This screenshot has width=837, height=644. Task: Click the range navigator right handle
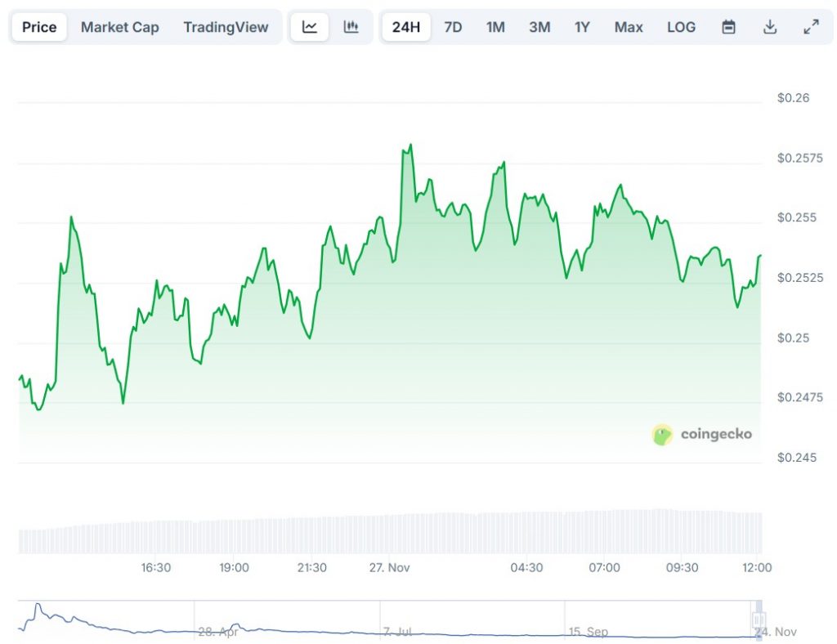point(758,620)
